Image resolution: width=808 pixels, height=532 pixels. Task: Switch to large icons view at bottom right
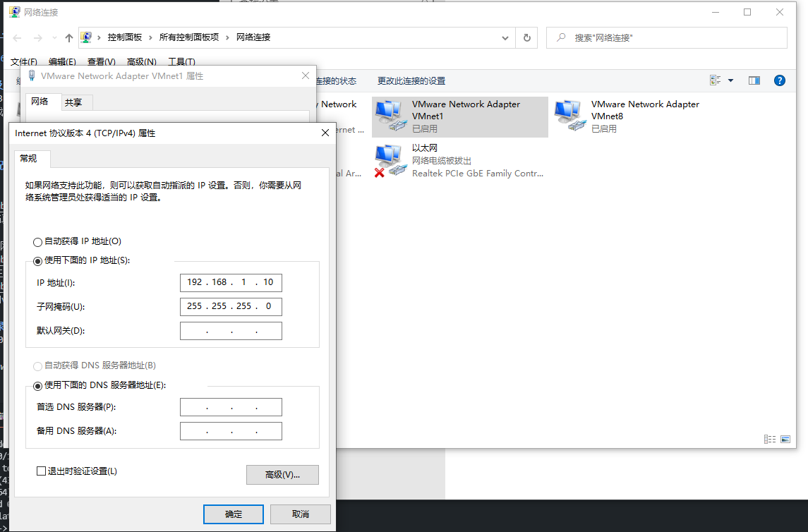(785, 440)
